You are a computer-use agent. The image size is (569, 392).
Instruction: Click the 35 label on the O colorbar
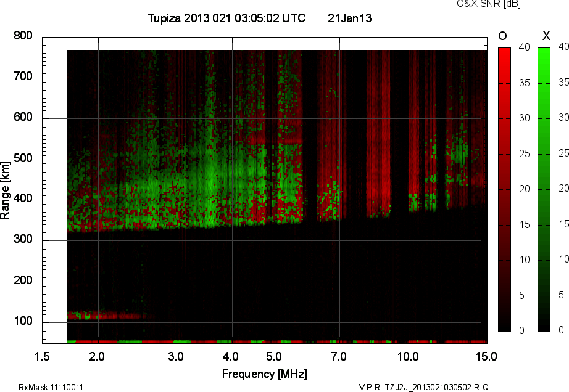(x=525, y=83)
